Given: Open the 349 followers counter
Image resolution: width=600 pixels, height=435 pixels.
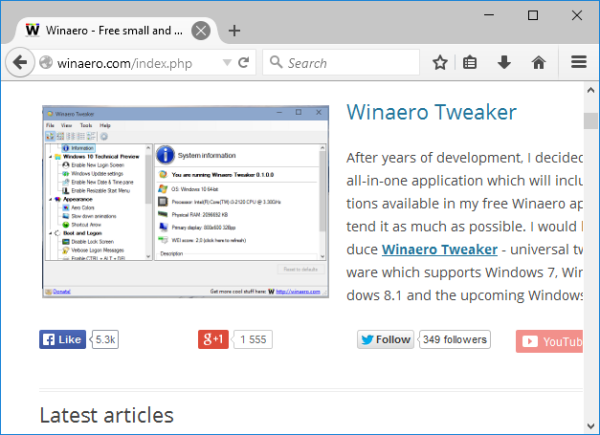Looking at the screenshot, I should coord(455,339).
